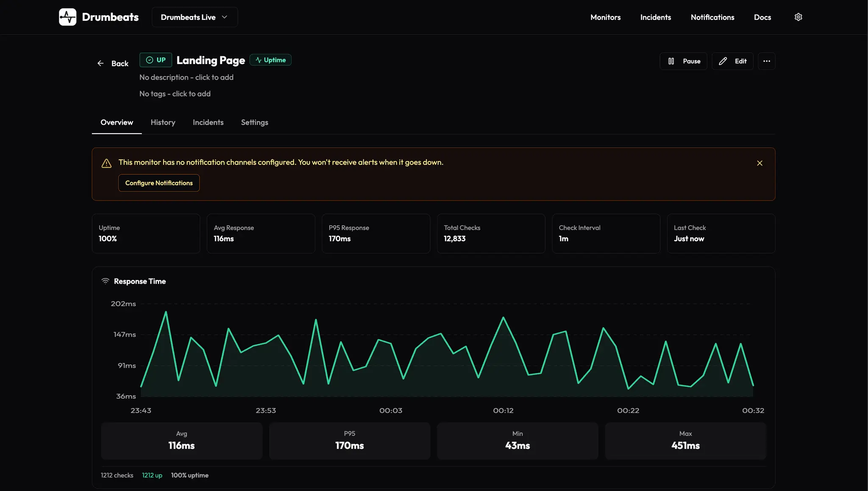Viewport: 868px width, 491px height.
Task: Click the '100% uptime' footer text
Action: point(189,475)
